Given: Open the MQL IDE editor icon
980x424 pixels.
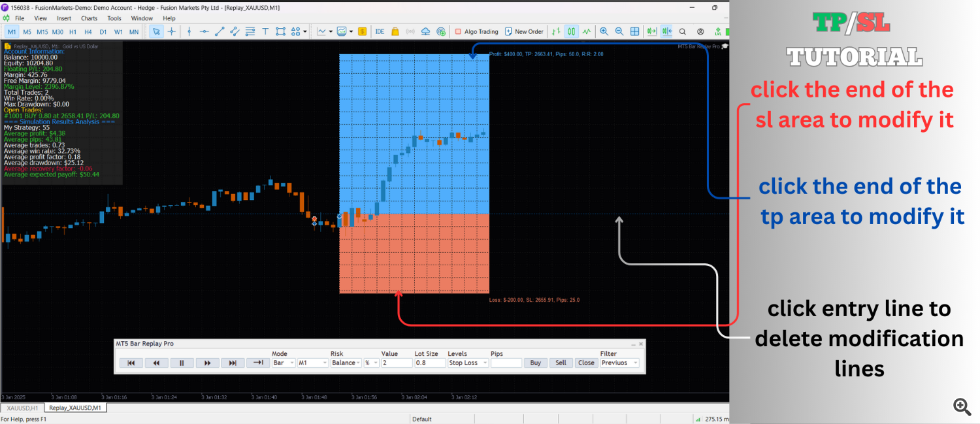Looking at the screenshot, I should tap(380, 31).
